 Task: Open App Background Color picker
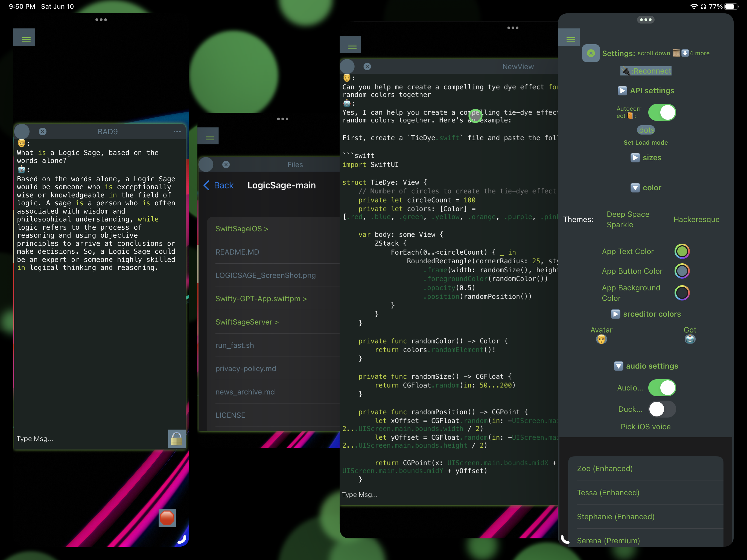(682, 293)
